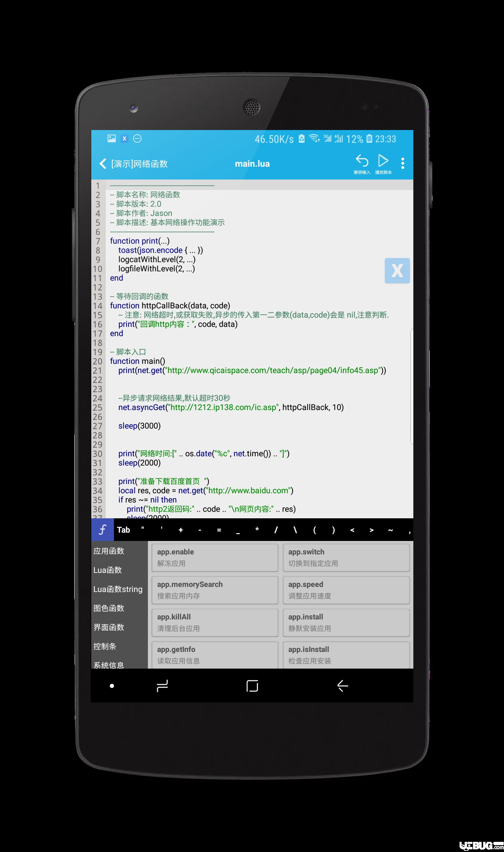Insert double quote symbol key

click(143, 529)
